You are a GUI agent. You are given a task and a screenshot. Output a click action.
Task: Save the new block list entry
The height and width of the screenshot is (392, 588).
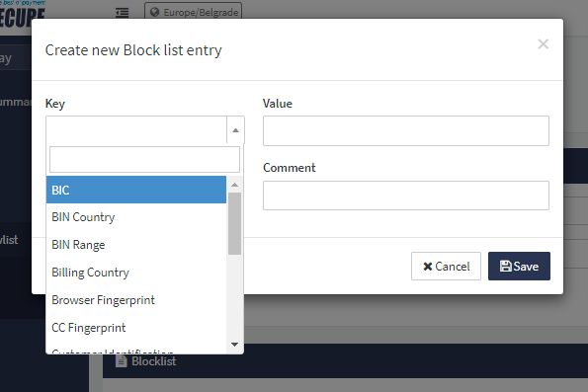point(520,266)
